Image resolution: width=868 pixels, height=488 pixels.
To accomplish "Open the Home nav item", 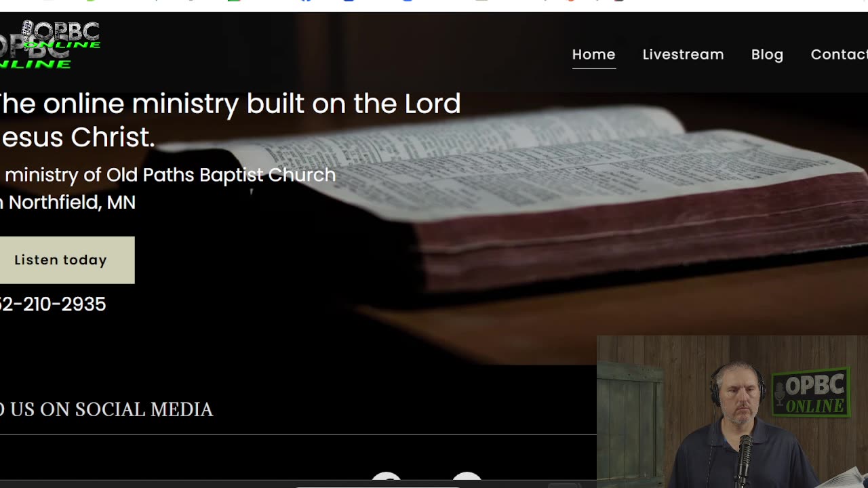I will tap(593, 54).
